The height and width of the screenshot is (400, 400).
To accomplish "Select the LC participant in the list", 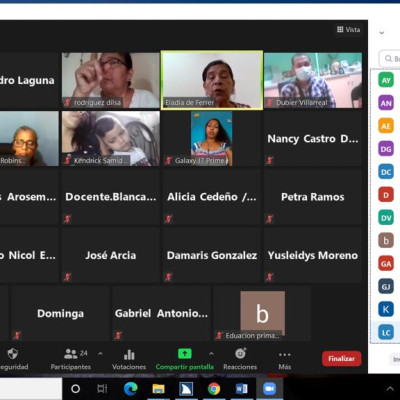I will pyautogui.click(x=386, y=332).
